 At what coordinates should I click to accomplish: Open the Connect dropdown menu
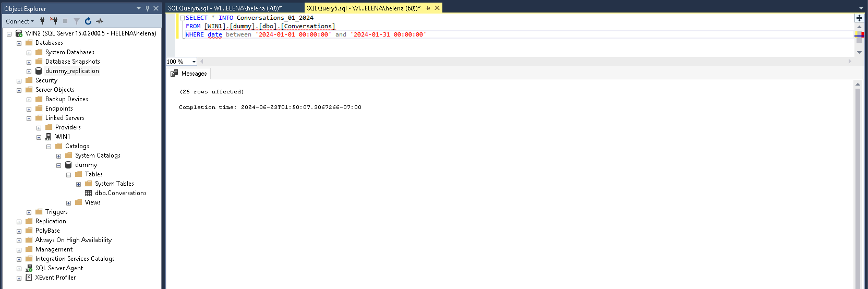pyautogui.click(x=20, y=21)
